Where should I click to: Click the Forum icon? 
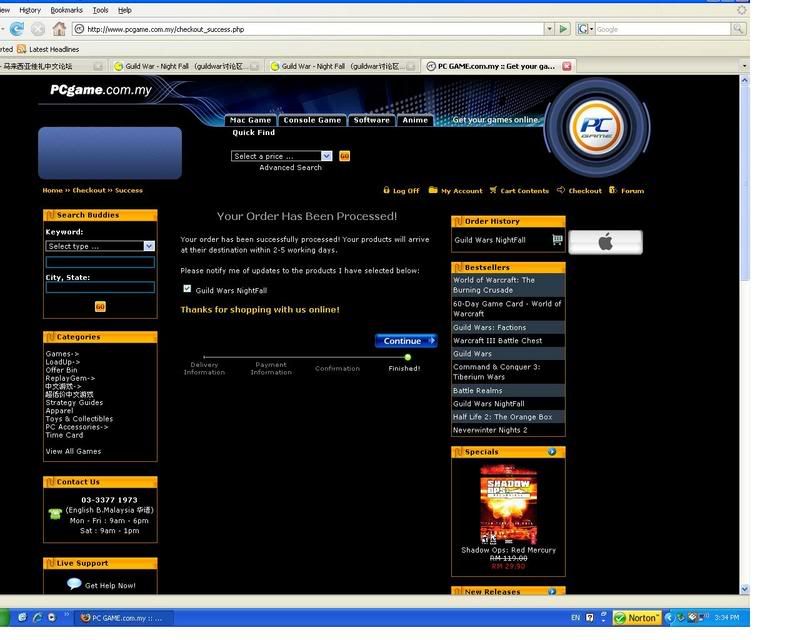[613, 190]
